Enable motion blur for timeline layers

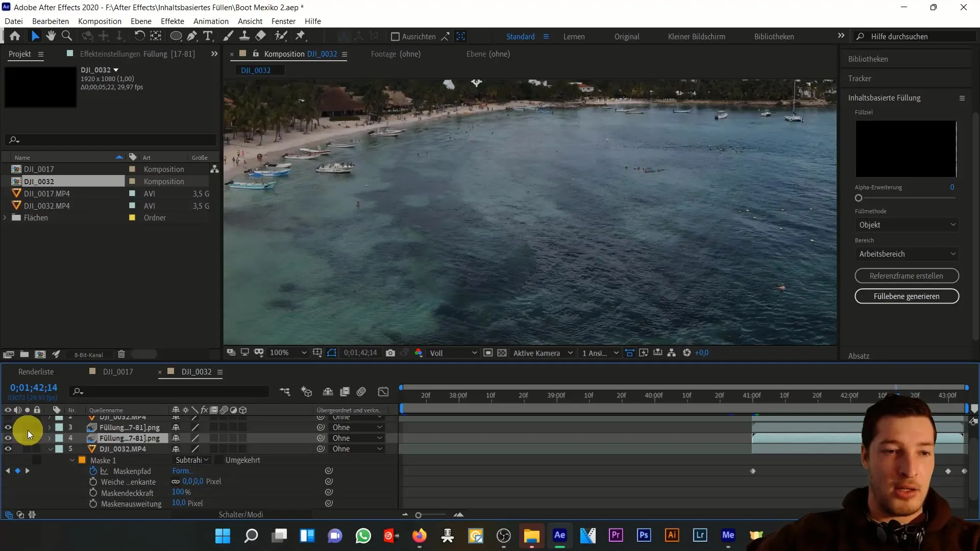point(361,391)
